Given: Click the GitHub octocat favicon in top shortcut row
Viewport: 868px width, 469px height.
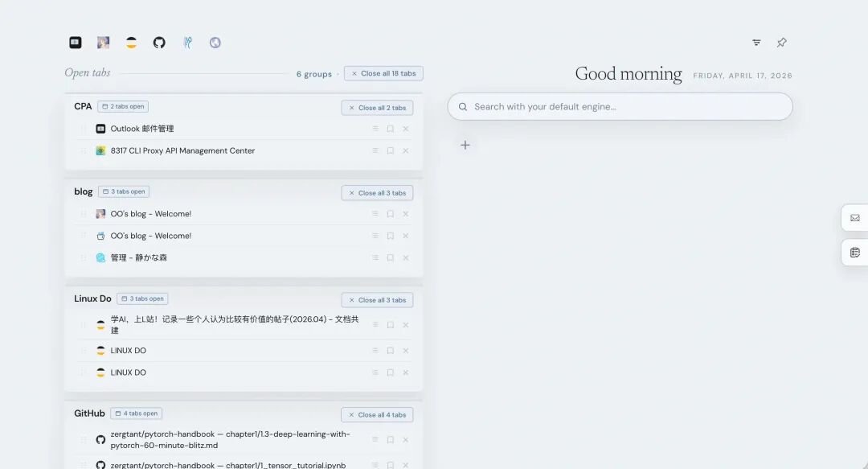Looking at the screenshot, I should [x=159, y=43].
